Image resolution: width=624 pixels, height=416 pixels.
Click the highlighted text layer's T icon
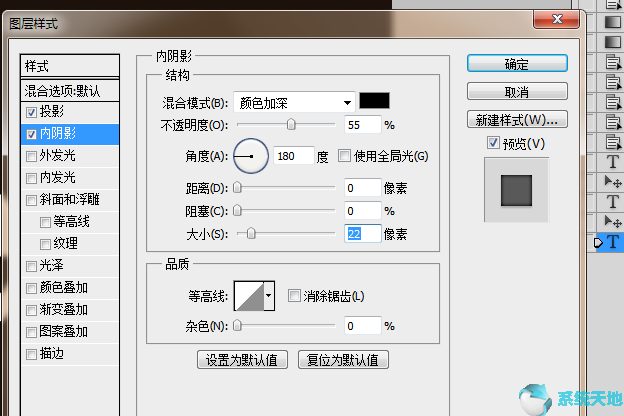click(x=613, y=242)
